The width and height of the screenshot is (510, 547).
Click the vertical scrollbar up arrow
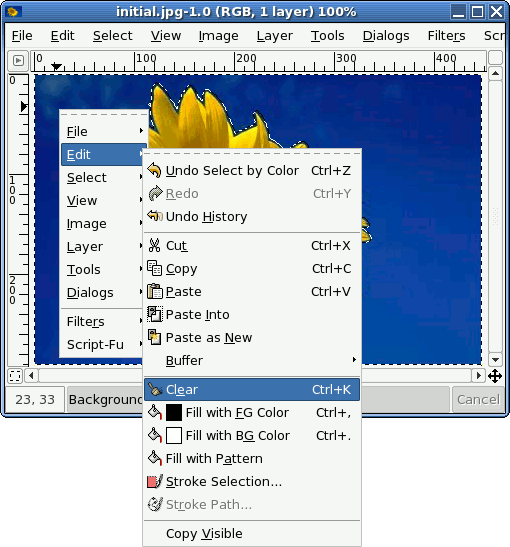tap(495, 73)
